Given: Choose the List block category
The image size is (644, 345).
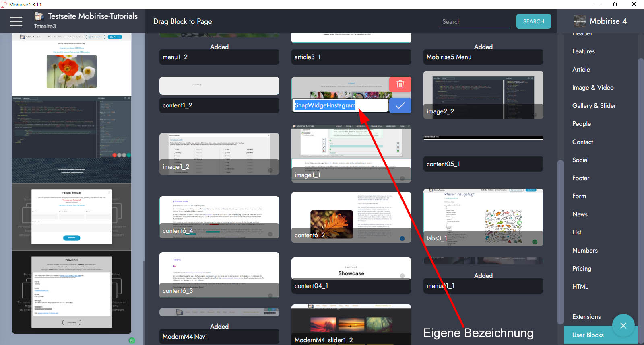Looking at the screenshot, I should tap(576, 232).
